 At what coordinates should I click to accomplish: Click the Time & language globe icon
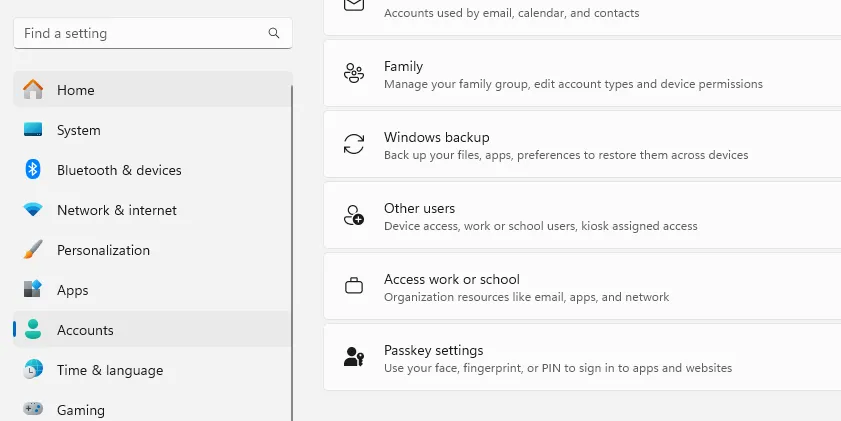(33, 370)
